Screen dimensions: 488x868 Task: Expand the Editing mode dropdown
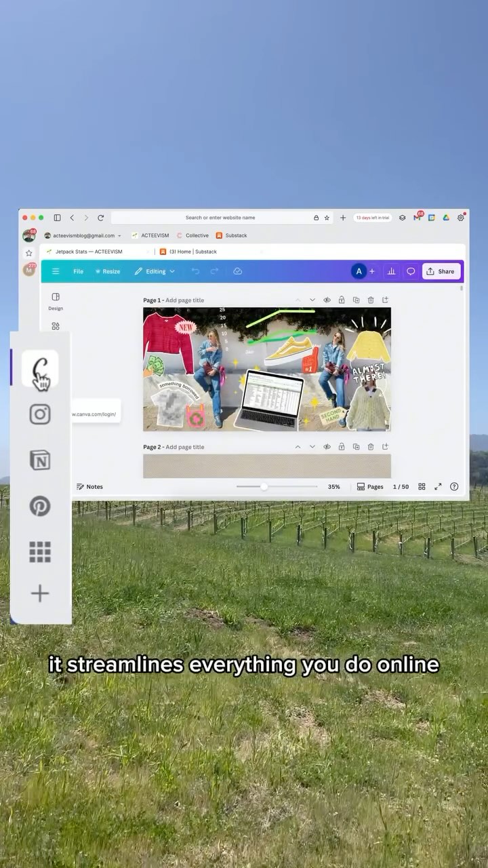pos(155,271)
